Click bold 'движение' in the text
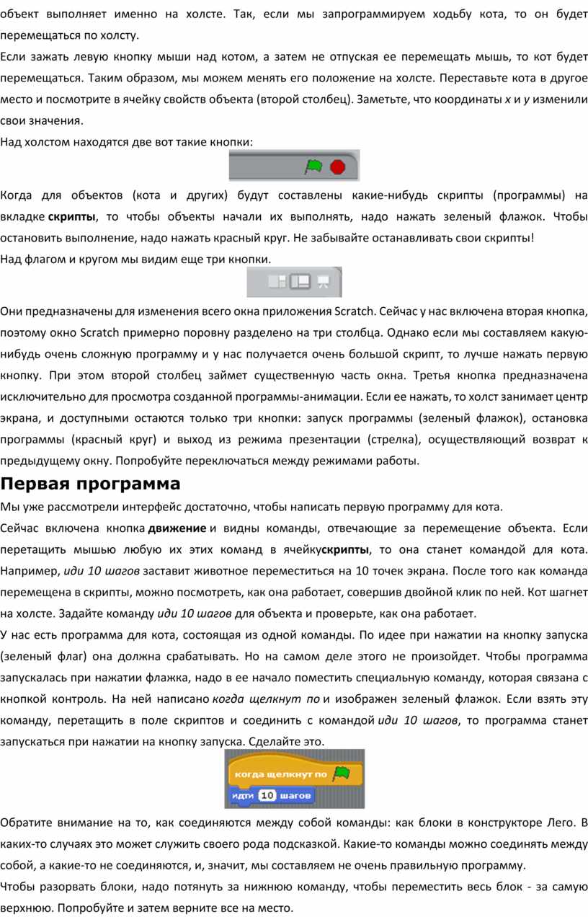Viewport: 588px width, 917px height. pyautogui.click(x=177, y=530)
